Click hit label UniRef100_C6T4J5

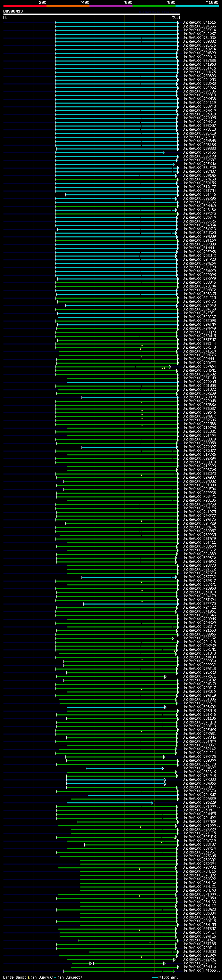[x=199, y=68]
